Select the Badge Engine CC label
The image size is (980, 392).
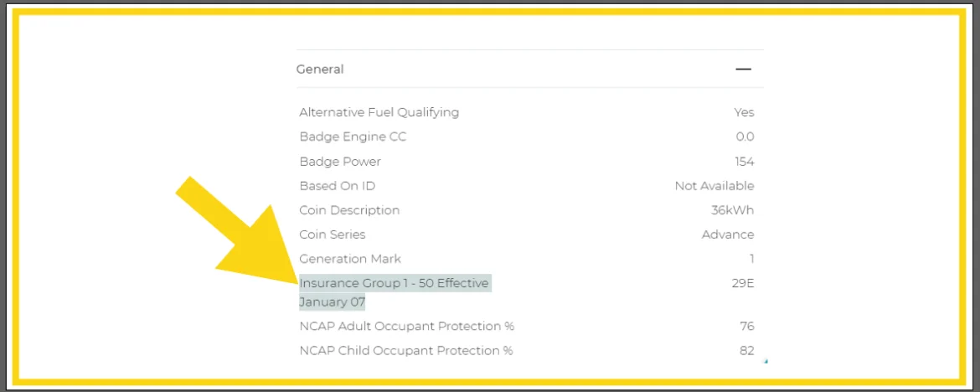pos(353,137)
